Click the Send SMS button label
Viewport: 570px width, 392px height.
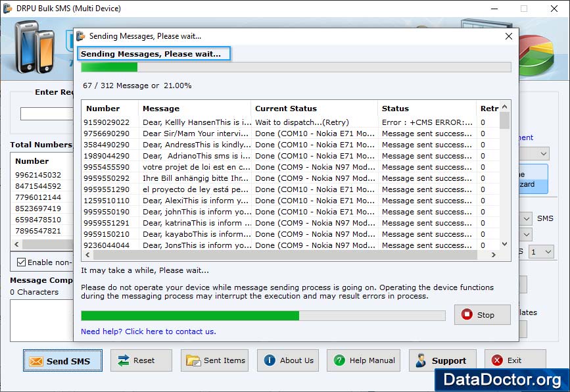click(68, 361)
